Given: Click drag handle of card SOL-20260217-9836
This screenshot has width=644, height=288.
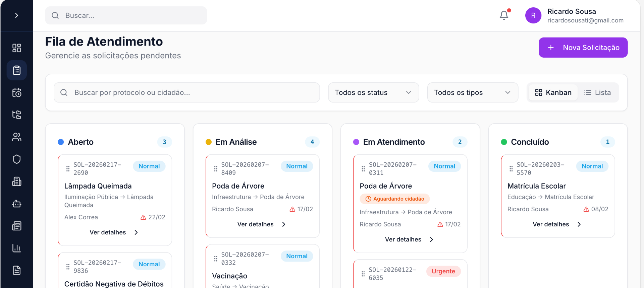Looking at the screenshot, I should coord(68,267).
